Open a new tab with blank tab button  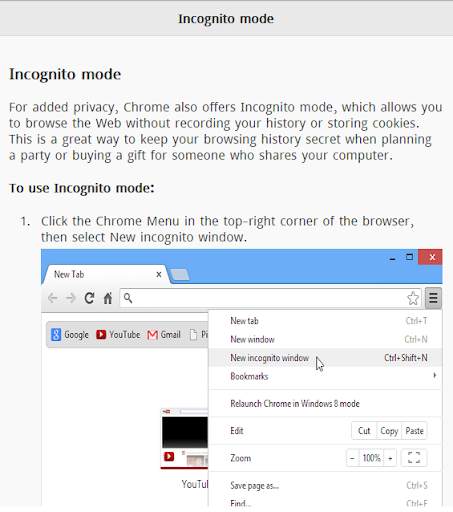tap(180, 275)
